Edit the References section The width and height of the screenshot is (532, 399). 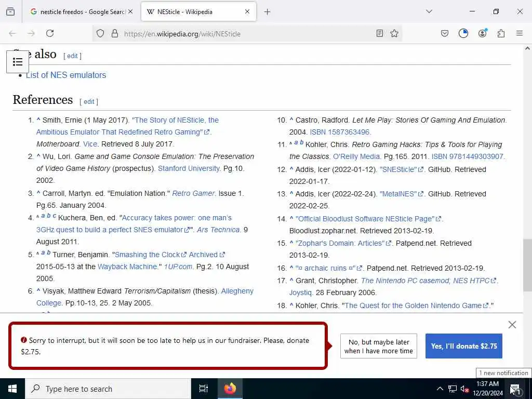pyautogui.click(x=89, y=102)
